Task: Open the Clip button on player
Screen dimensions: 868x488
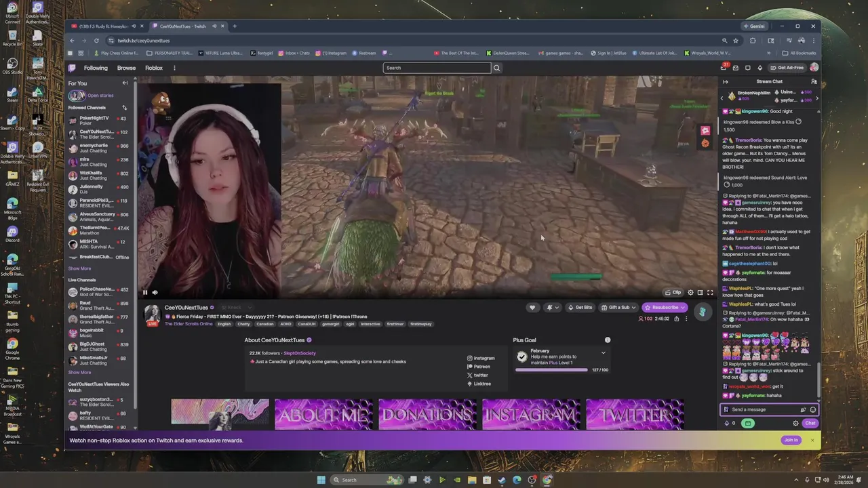Action: [x=673, y=293]
